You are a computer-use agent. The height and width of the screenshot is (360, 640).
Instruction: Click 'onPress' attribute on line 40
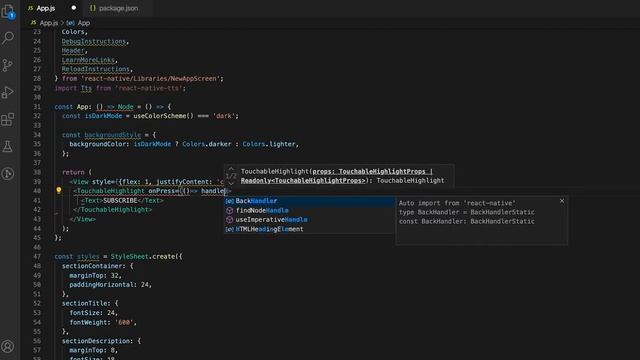point(161,191)
